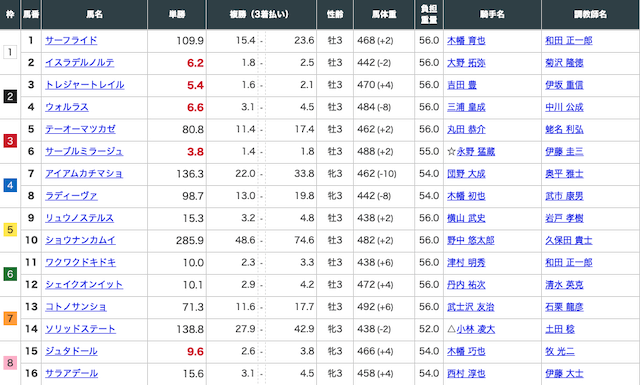Open trainer link 中川 公成
This screenshot has width=640, height=385.
tap(564, 107)
